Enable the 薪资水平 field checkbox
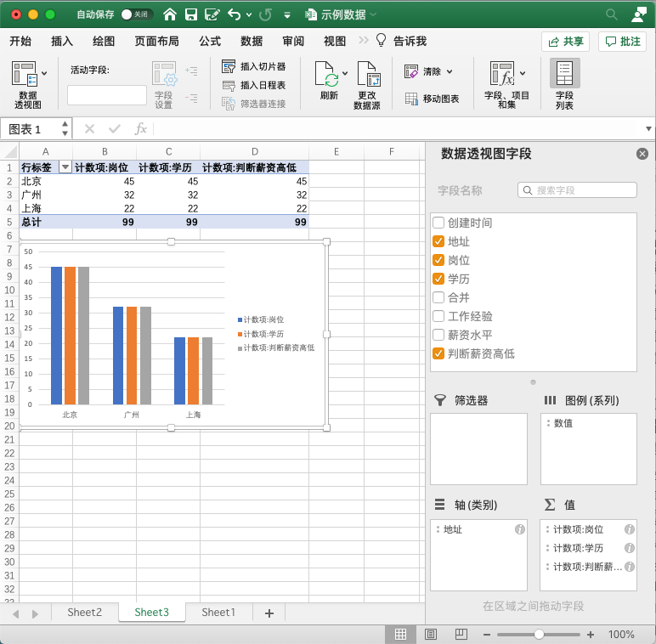The width and height of the screenshot is (656, 644). 438,335
